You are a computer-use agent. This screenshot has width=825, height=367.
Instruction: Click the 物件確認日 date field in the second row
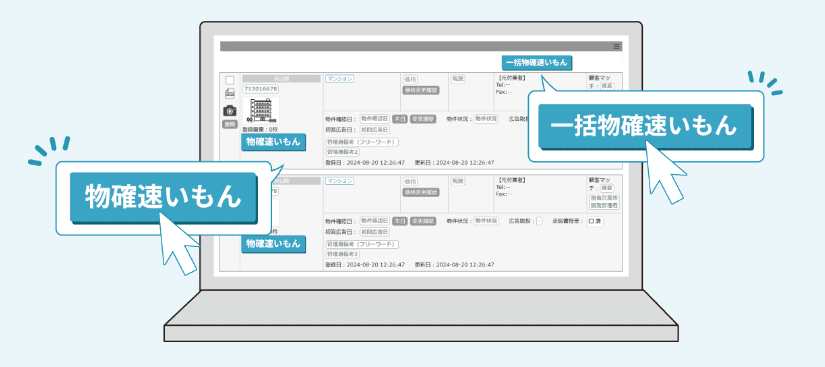point(375,221)
